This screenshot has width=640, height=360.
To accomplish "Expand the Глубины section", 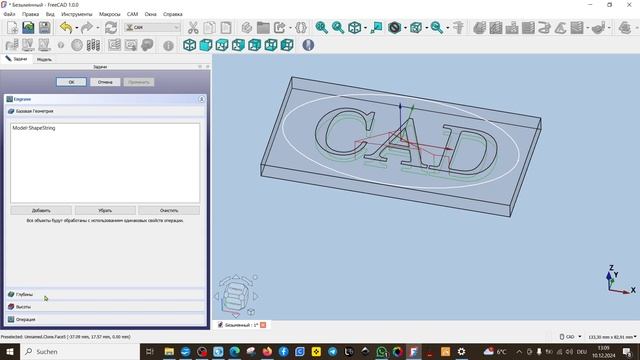I will click(105, 294).
